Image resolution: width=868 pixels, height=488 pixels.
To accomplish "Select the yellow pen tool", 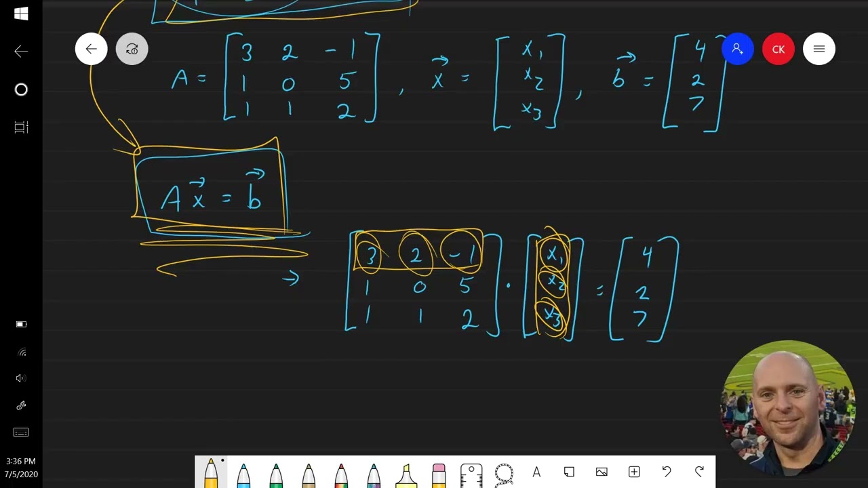I will coord(211,472).
